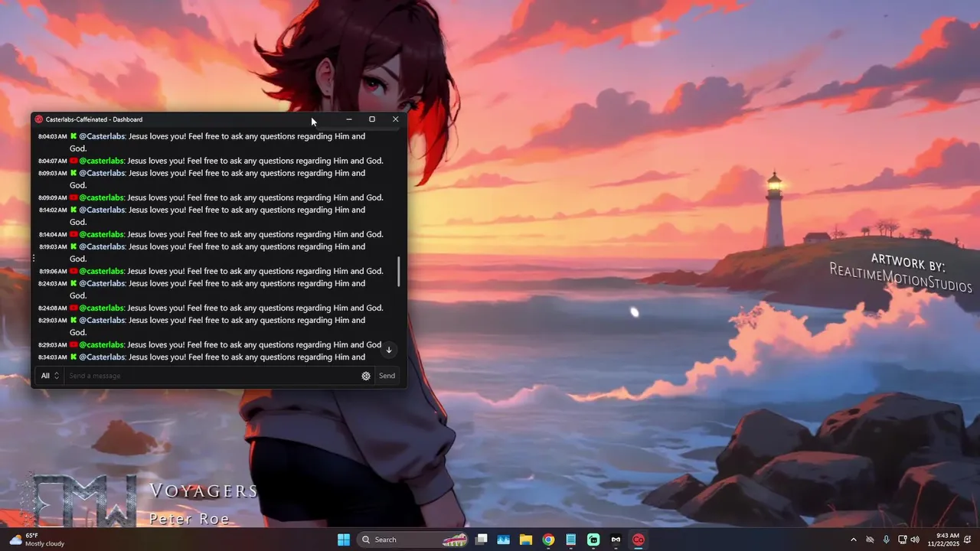Viewport: 980px width, 551px height.
Task: Open @casterlabs profile on 8:14:04 AM message
Action: click(x=101, y=234)
